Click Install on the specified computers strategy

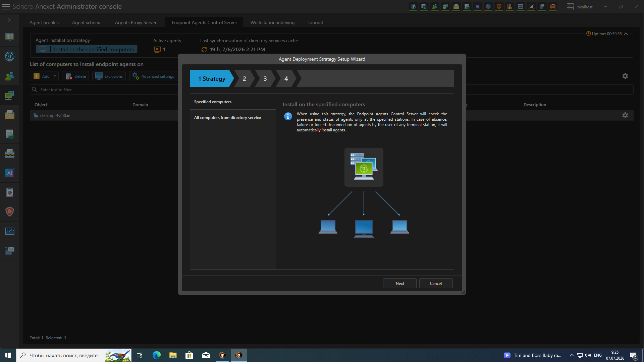click(87, 49)
